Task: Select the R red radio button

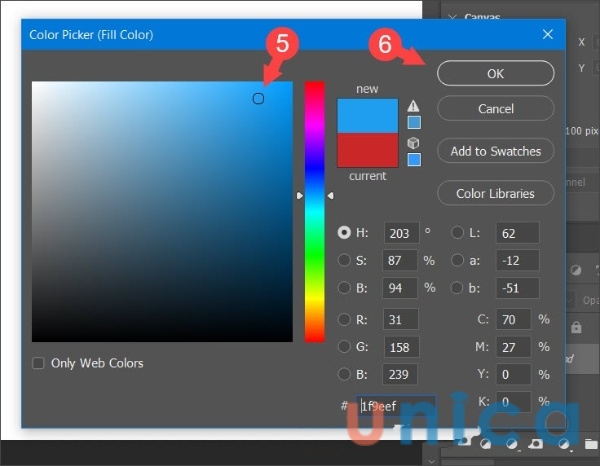Action: coord(345,320)
